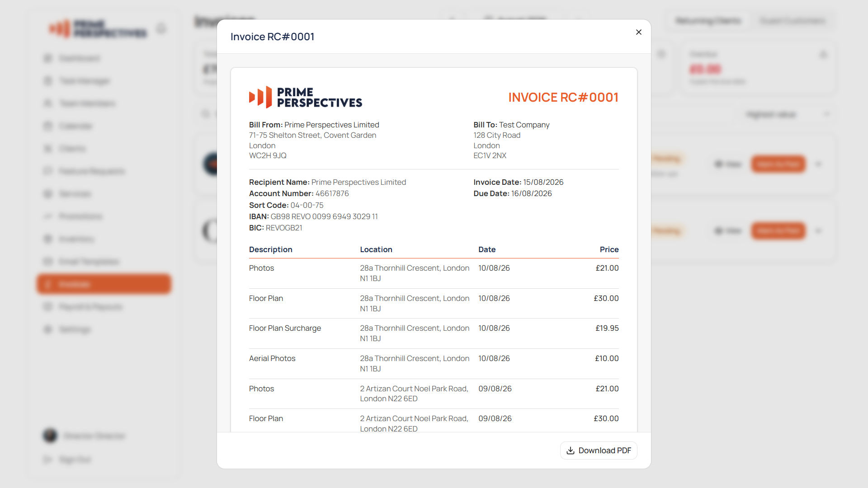Click price £21.00 dated 10/08/26

[607, 268]
